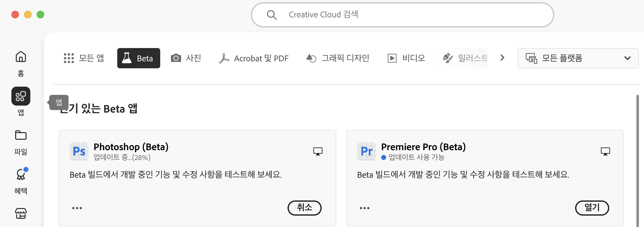
Task: Click the desktop monitor icon on Photoshop card
Action: (318, 151)
